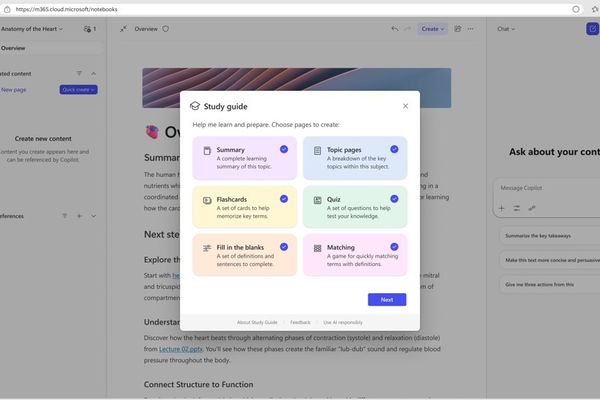The height and width of the screenshot is (400, 600).
Task: Click the Next button
Action: click(387, 300)
